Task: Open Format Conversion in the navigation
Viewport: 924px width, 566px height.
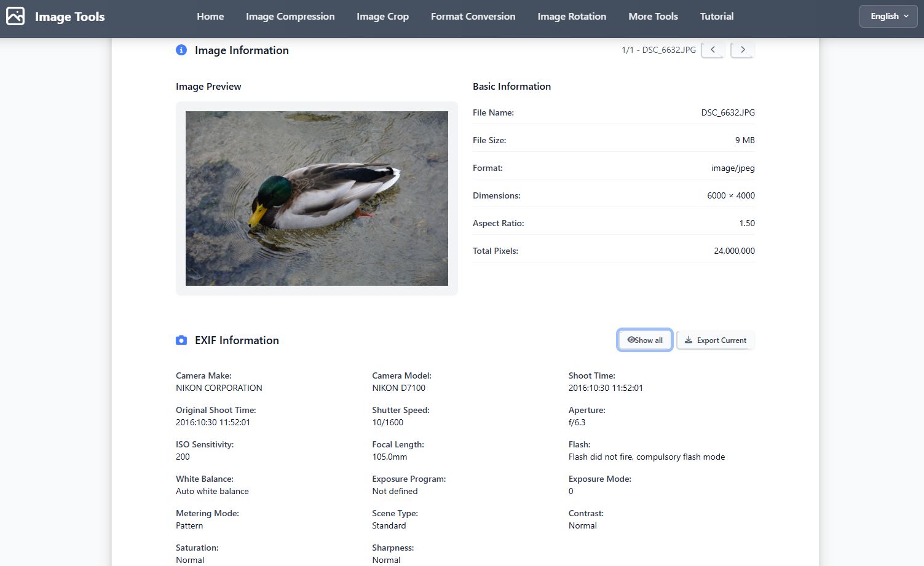Action: [473, 17]
